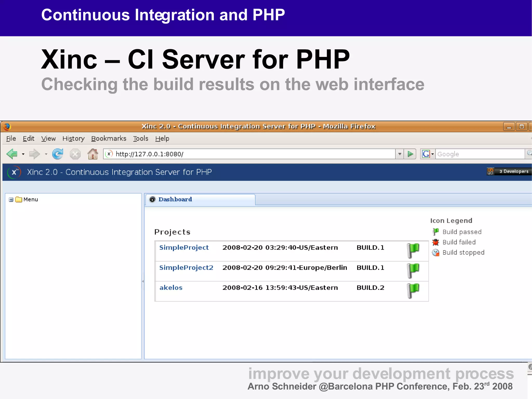Screen dimensions: 532x399
Task: Open the SimpleProject2 link
Action: coord(186,267)
